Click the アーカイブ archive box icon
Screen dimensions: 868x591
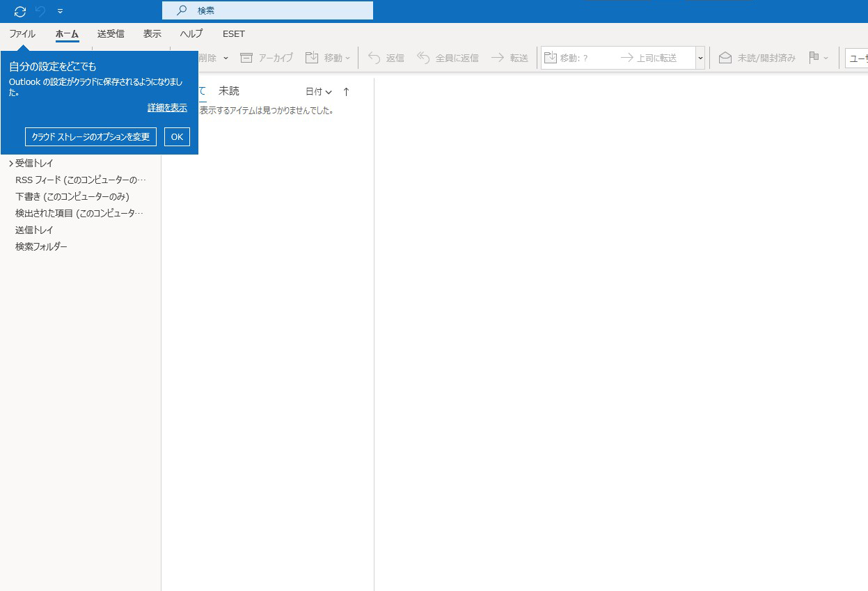click(x=246, y=58)
